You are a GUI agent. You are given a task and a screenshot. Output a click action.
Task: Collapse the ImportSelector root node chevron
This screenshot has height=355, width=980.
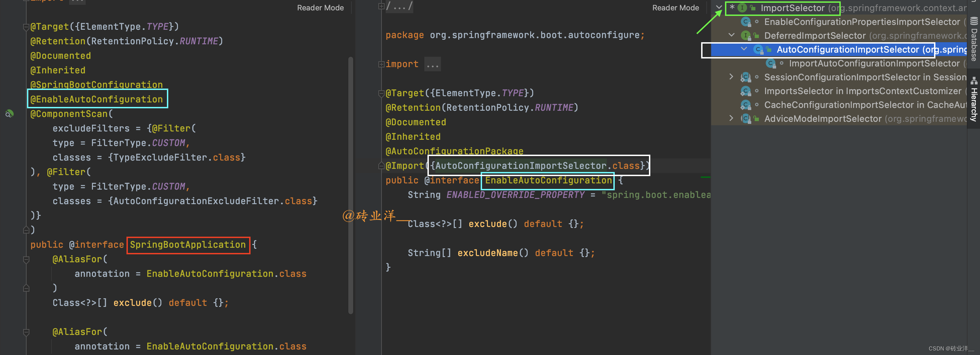pyautogui.click(x=719, y=8)
